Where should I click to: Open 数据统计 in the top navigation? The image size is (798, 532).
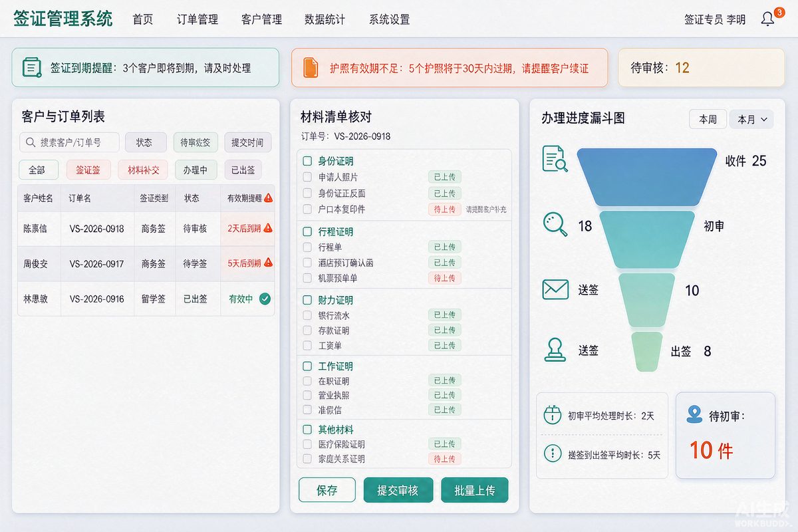tap(325, 19)
